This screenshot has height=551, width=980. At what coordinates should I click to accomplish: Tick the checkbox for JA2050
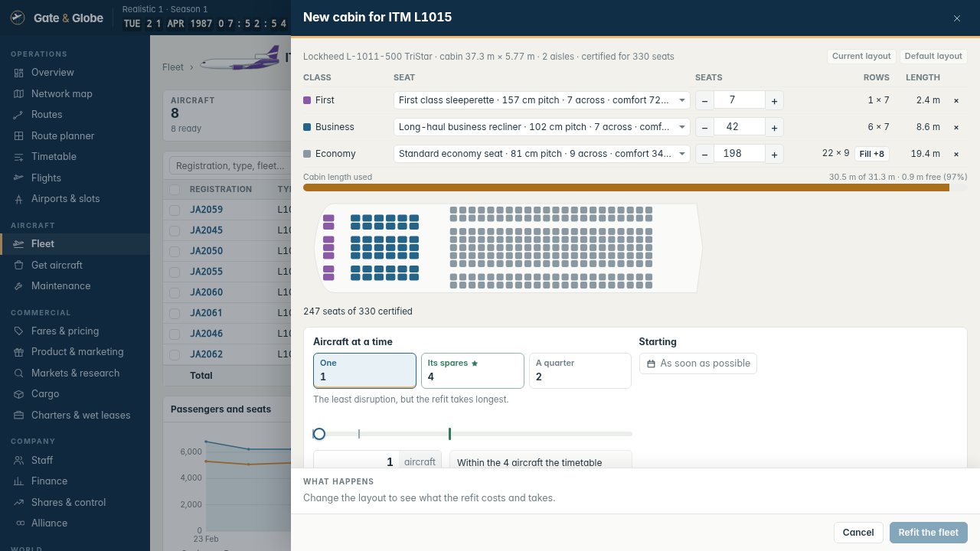click(x=175, y=251)
